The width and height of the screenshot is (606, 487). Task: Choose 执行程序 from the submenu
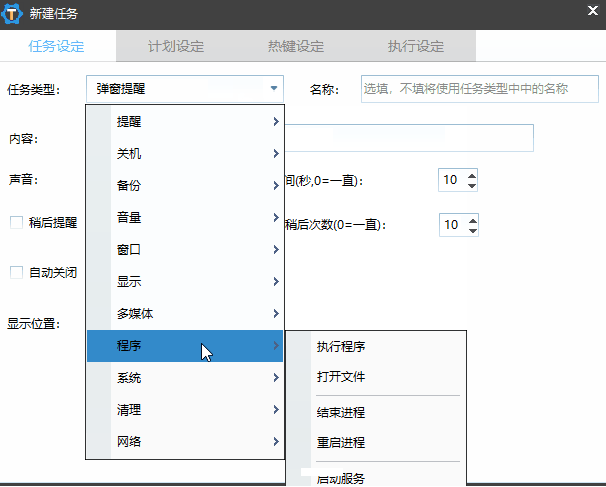point(376,347)
